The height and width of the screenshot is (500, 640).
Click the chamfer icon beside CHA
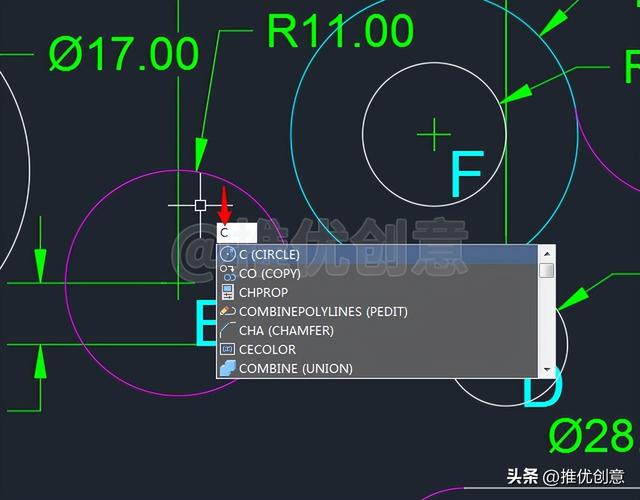pyautogui.click(x=228, y=330)
